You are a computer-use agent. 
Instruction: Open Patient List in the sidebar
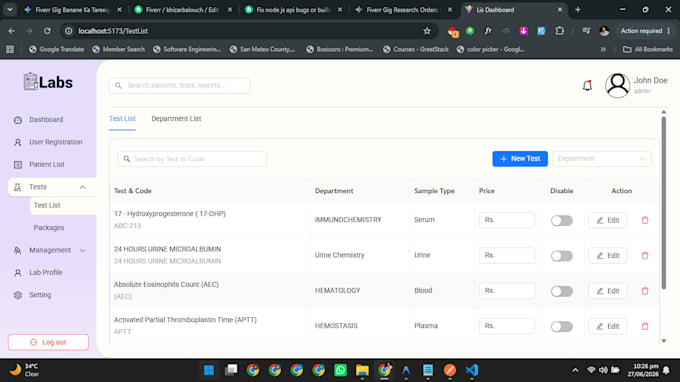pyautogui.click(x=48, y=165)
